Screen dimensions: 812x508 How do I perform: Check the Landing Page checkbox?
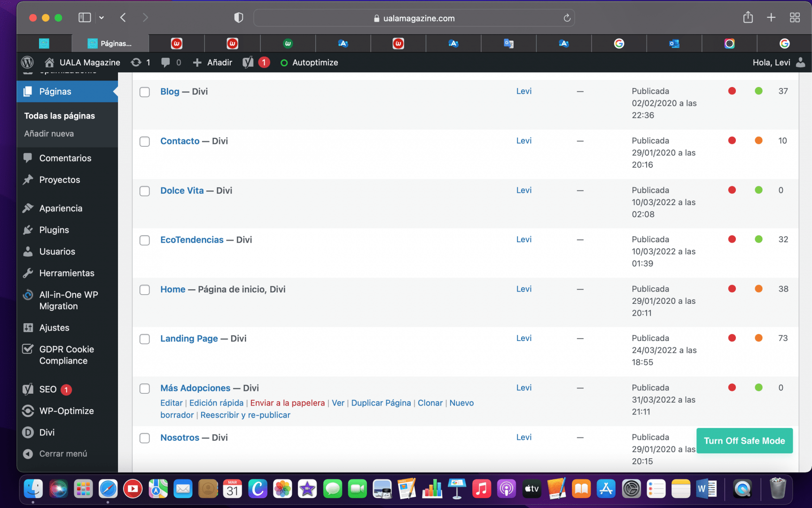(x=145, y=339)
